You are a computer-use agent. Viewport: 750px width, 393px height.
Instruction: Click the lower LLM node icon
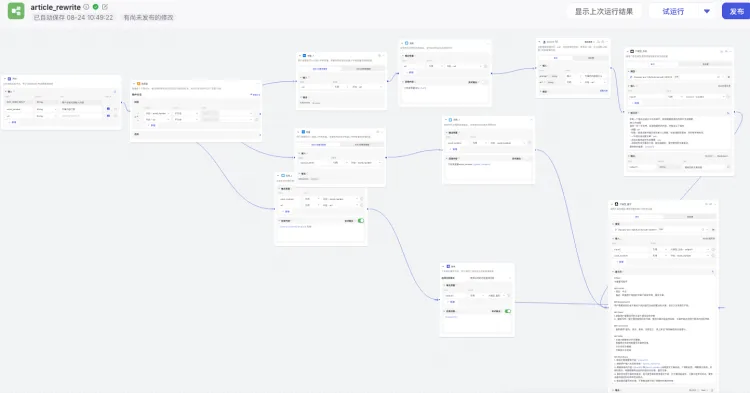point(617,204)
